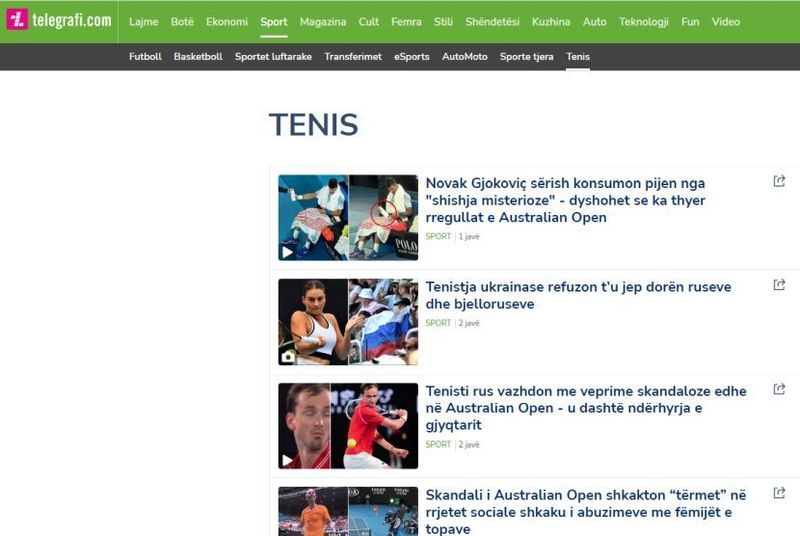Image resolution: width=800 pixels, height=536 pixels.
Task: Open headline about Russian player's scandalous actions
Action: click(x=586, y=408)
